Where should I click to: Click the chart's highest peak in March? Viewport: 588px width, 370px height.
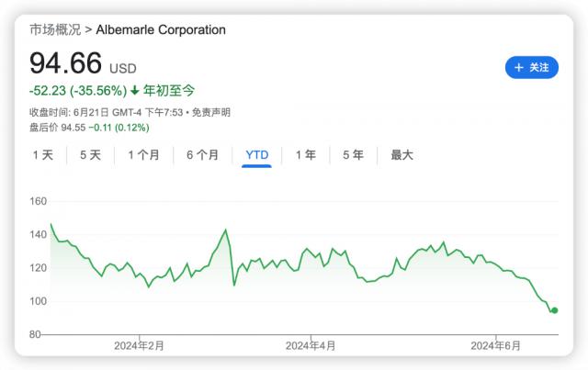coord(225,230)
